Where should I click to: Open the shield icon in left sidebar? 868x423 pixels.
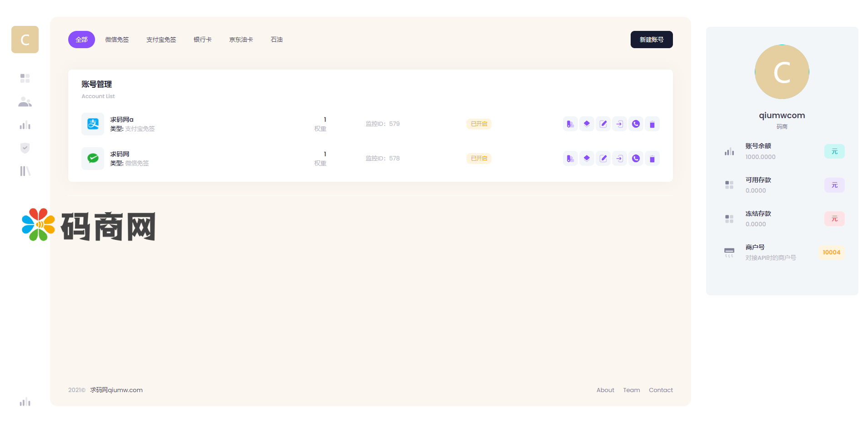25,148
